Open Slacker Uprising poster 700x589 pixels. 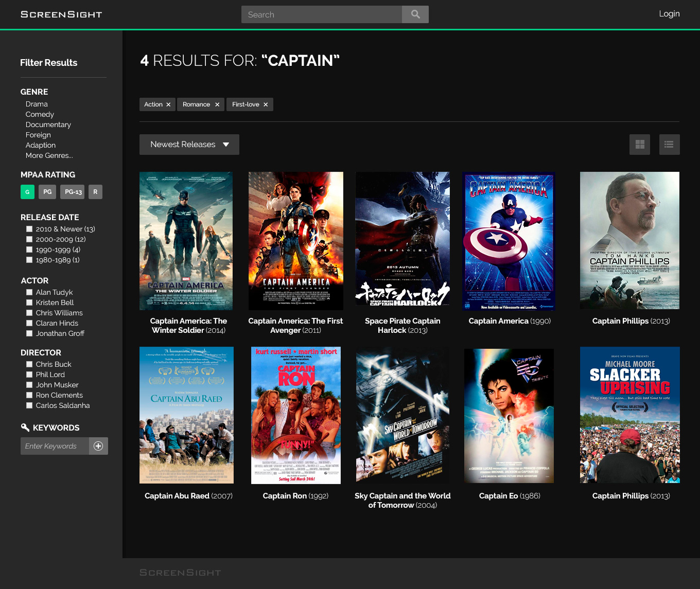(x=630, y=415)
